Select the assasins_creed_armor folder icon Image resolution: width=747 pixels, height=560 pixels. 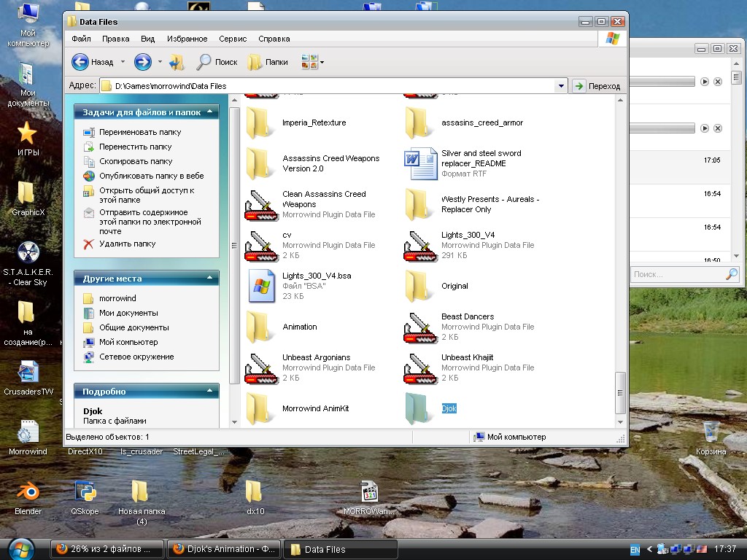pyautogui.click(x=418, y=122)
